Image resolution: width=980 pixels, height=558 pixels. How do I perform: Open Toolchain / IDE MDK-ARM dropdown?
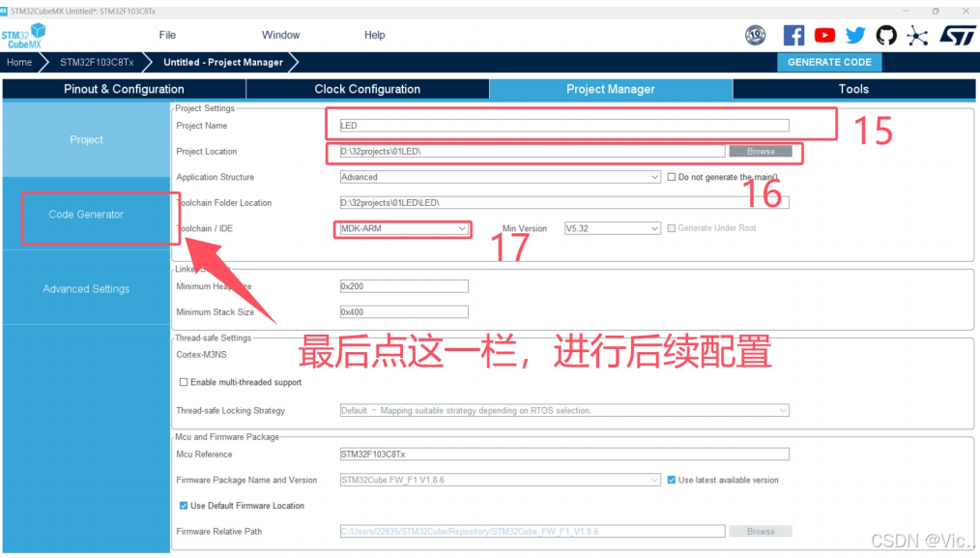point(403,228)
